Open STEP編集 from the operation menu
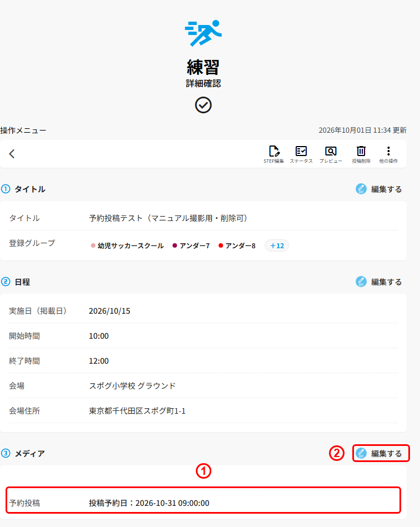The height and width of the screenshot is (527, 420). click(274, 154)
